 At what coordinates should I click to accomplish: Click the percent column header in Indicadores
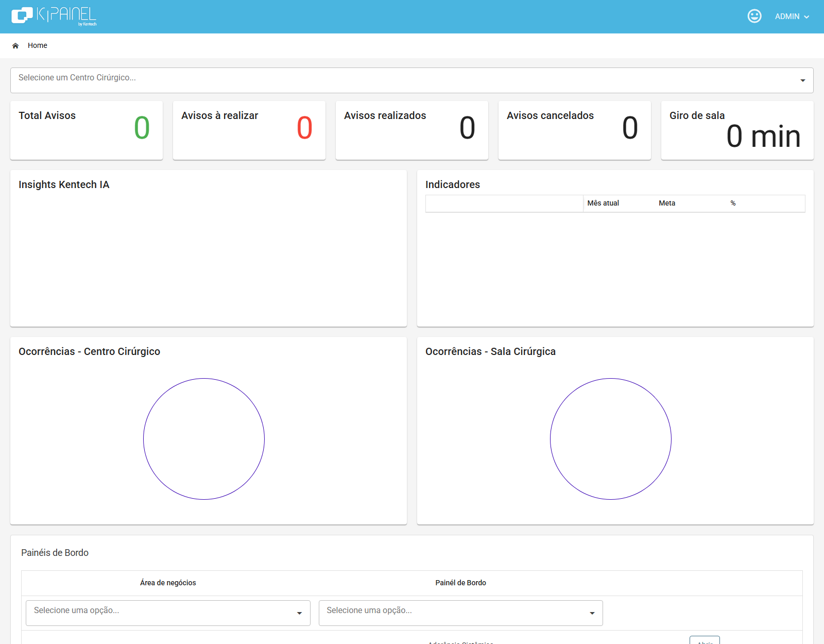point(733,203)
